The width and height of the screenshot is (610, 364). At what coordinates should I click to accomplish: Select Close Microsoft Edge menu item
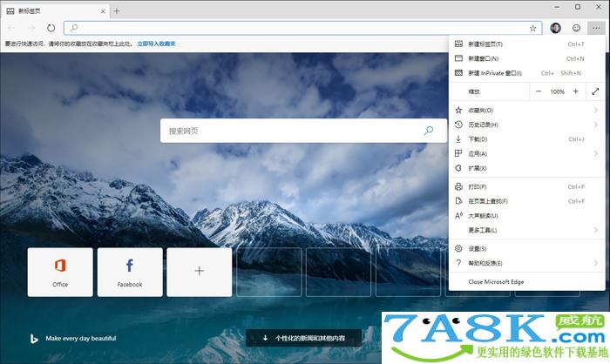pyautogui.click(x=526, y=281)
